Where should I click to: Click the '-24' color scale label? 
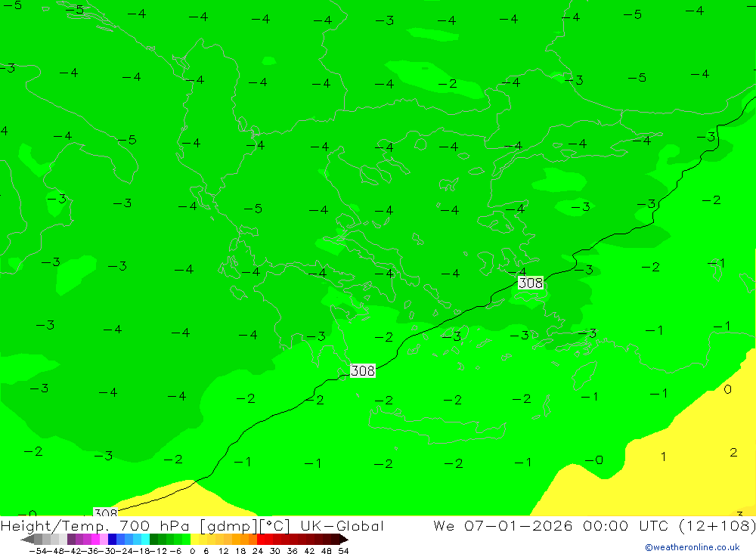pos(124,551)
